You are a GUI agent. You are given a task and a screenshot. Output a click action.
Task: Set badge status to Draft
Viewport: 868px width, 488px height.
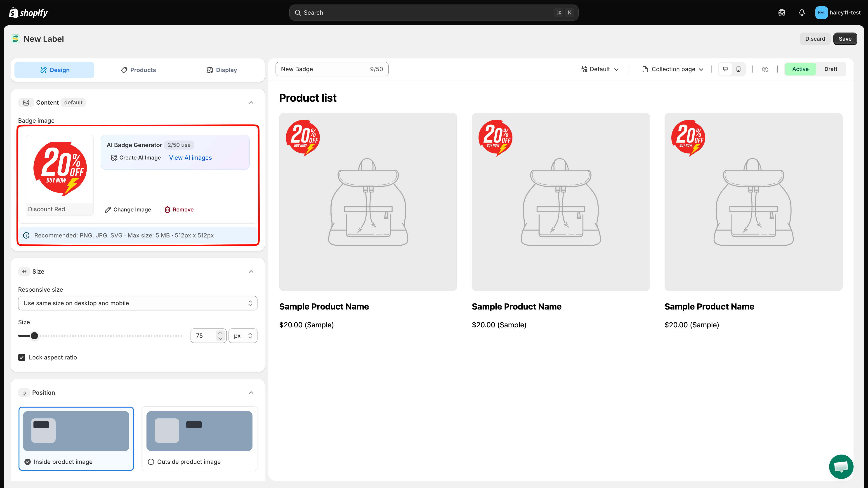point(831,69)
